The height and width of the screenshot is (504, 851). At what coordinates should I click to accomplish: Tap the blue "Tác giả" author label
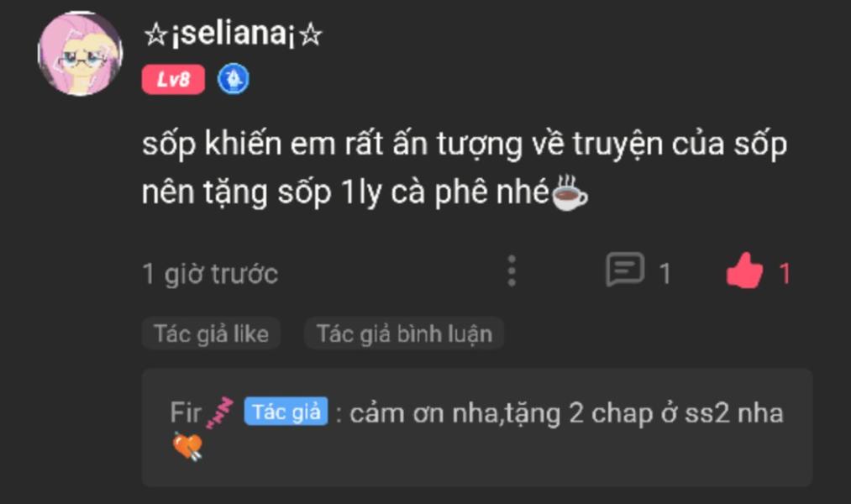tap(286, 412)
